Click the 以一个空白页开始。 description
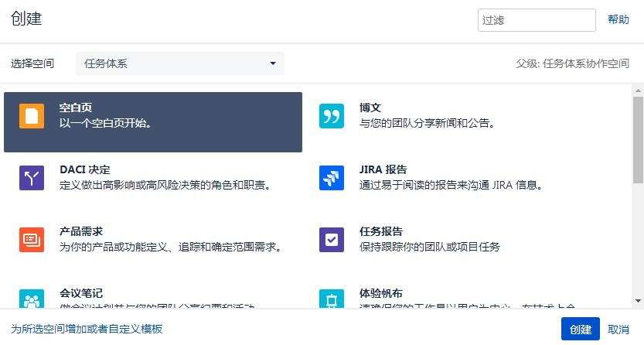Viewport: 644px width, 345px height. click(x=105, y=123)
